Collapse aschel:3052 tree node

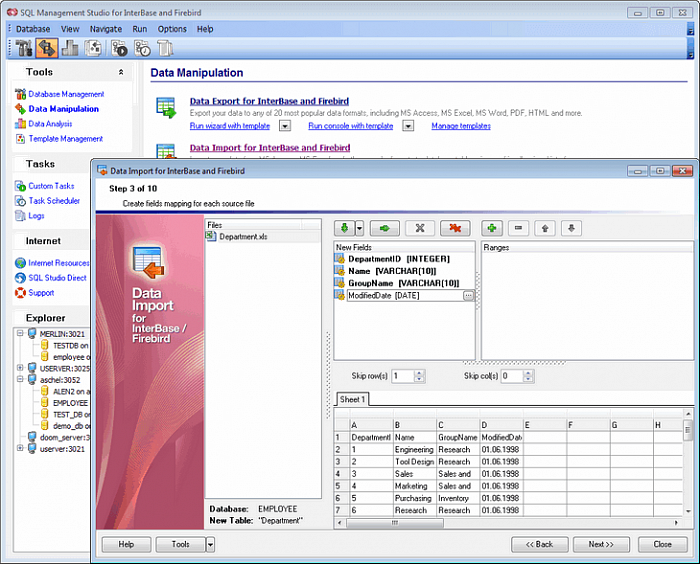coord(20,379)
